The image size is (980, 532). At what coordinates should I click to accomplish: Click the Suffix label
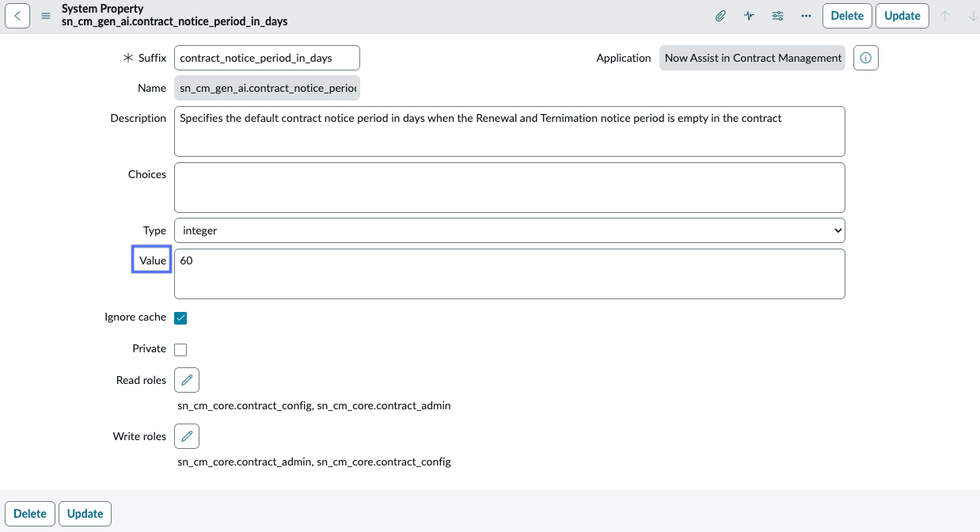[152, 58]
